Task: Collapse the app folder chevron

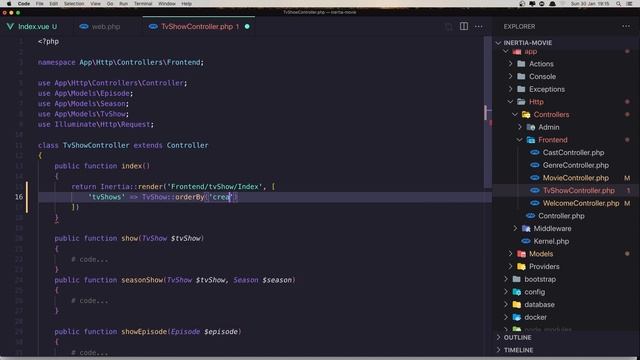Action: click(506, 51)
